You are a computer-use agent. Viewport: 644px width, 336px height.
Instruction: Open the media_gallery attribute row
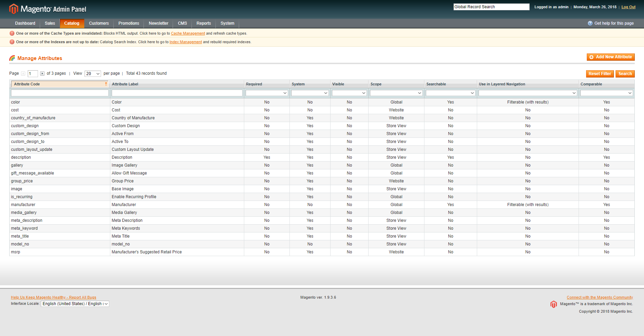[x=322, y=213]
